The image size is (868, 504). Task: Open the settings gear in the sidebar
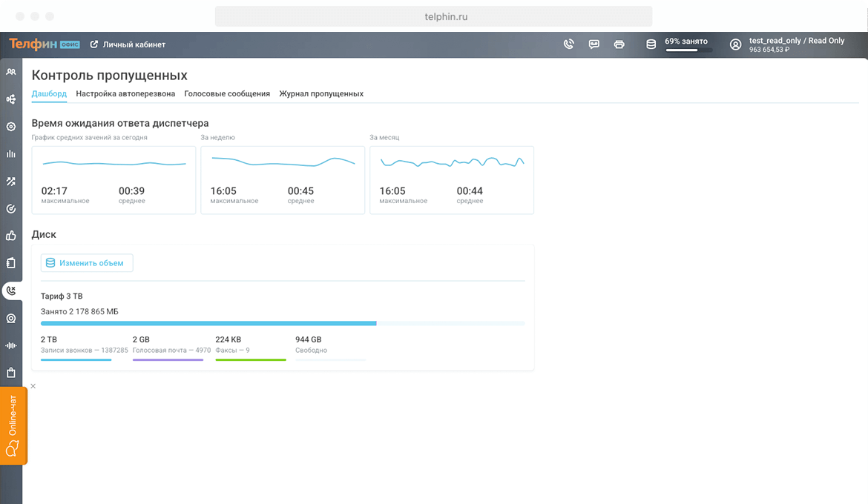pos(11,127)
